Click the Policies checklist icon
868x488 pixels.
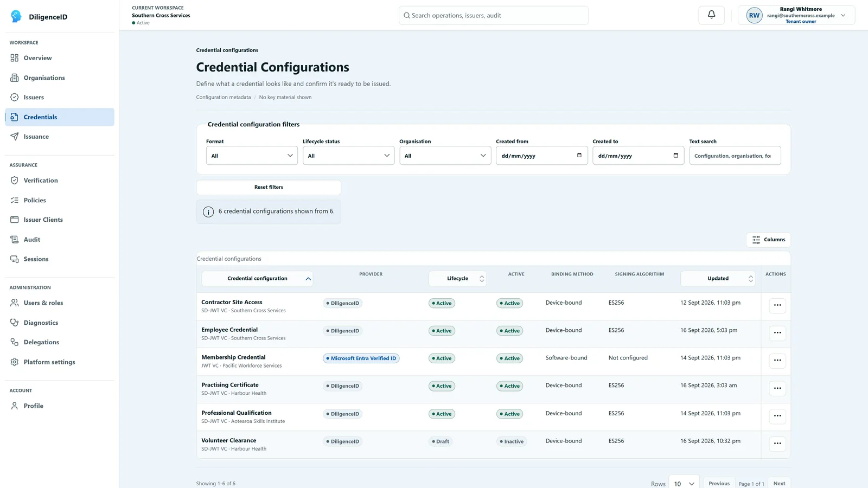[x=15, y=200]
